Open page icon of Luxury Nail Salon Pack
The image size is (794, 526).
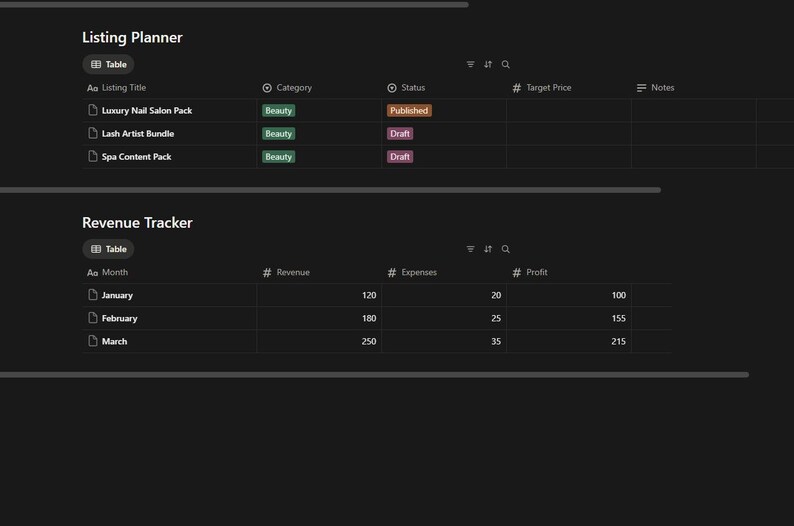(93, 110)
